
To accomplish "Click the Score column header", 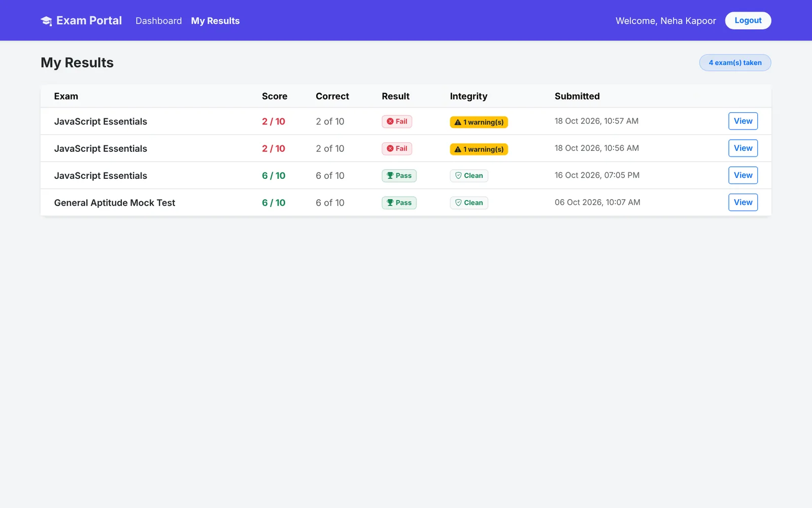I will pyautogui.click(x=275, y=96).
